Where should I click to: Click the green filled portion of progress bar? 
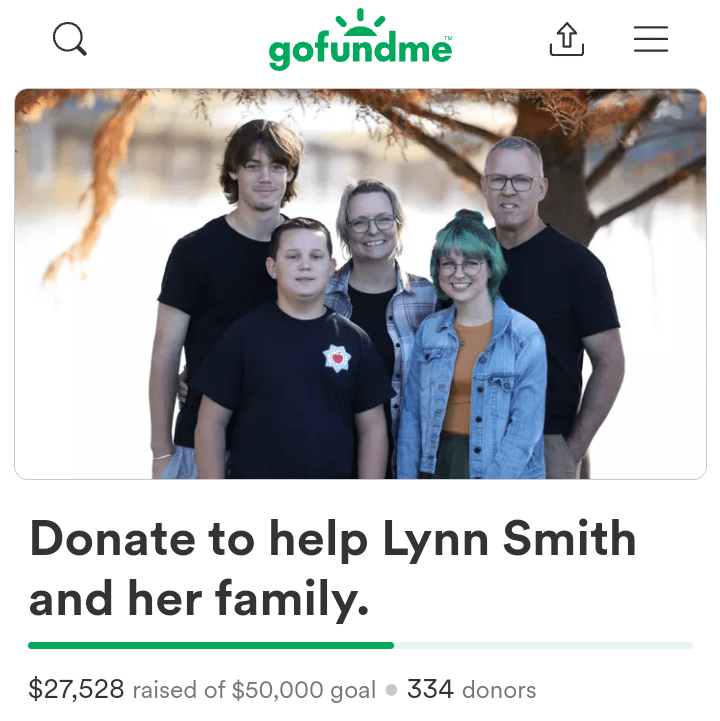click(211, 645)
